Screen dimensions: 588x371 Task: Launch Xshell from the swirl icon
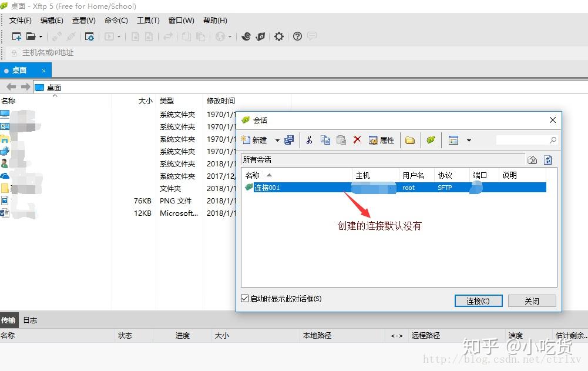[x=246, y=36]
